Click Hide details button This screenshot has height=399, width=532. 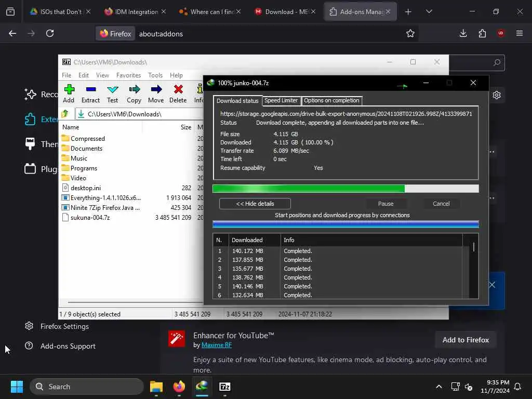pyautogui.click(x=255, y=204)
